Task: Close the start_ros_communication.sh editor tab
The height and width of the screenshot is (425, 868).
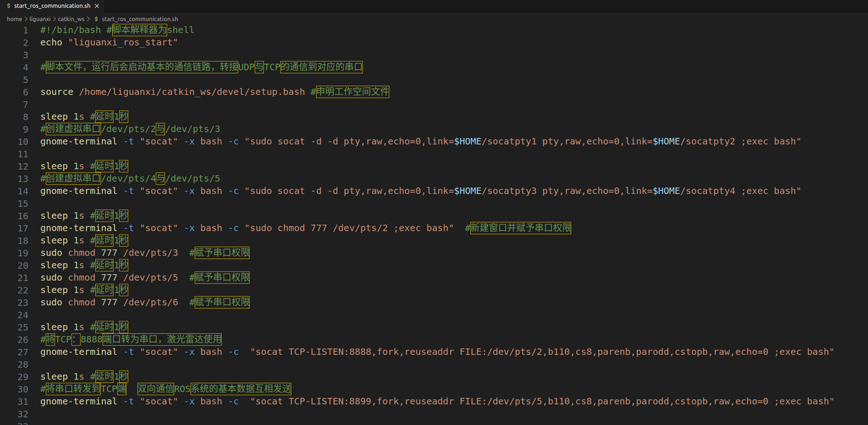Action: coord(97,6)
